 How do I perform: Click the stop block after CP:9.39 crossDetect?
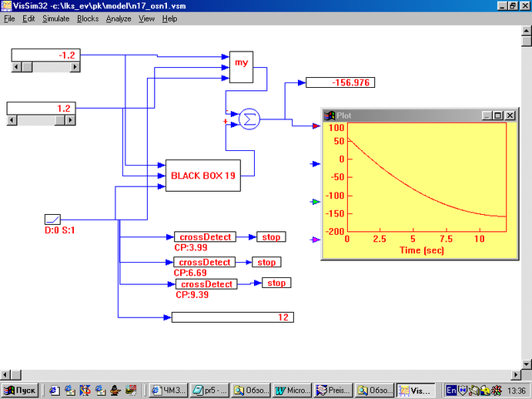tap(276, 283)
